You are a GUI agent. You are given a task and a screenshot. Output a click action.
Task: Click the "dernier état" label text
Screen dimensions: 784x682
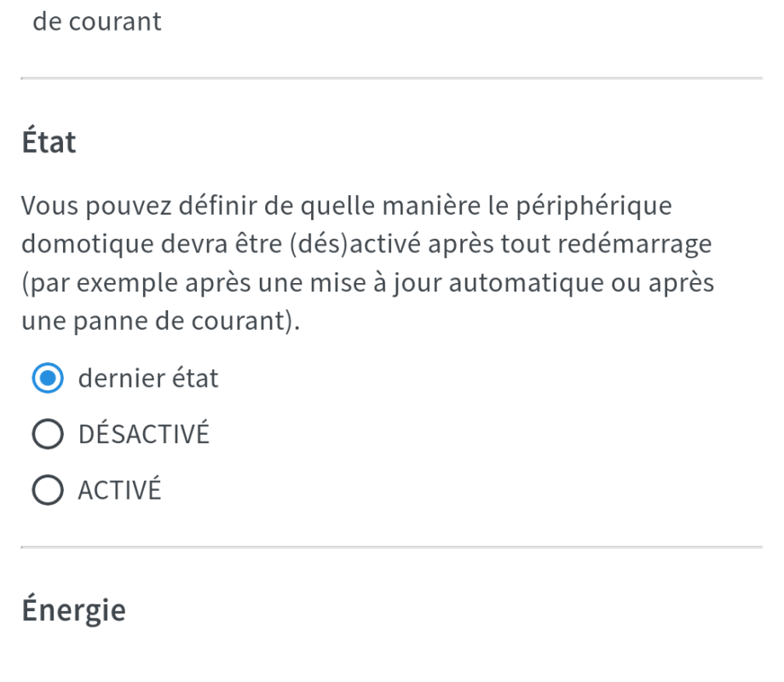point(148,379)
